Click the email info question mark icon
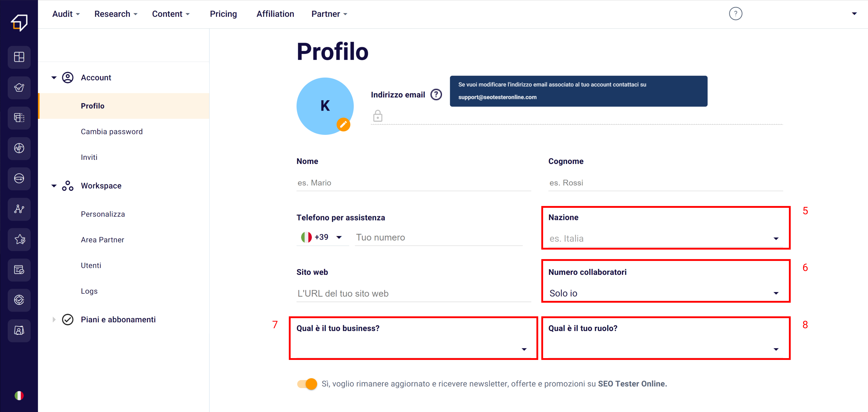 click(436, 95)
